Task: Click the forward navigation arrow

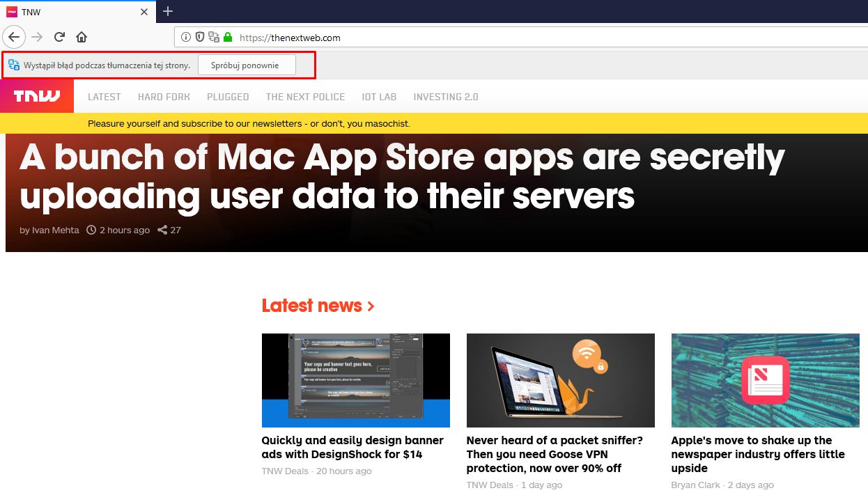Action: click(37, 37)
